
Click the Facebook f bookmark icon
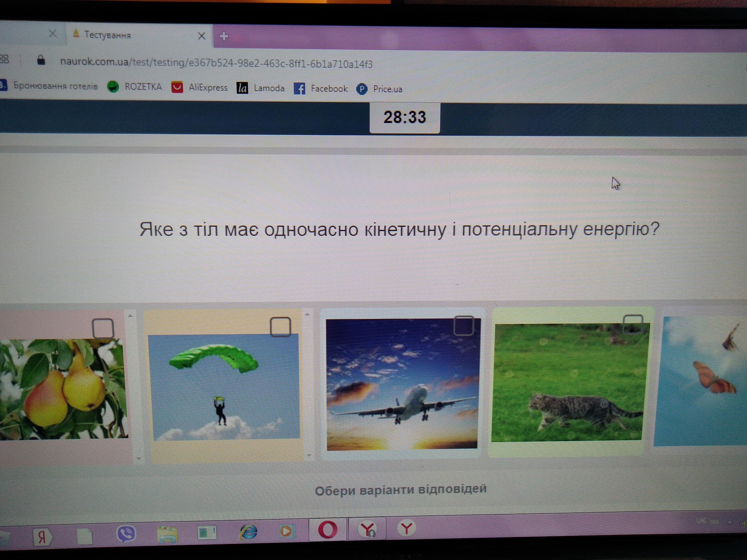pyautogui.click(x=299, y=89)
